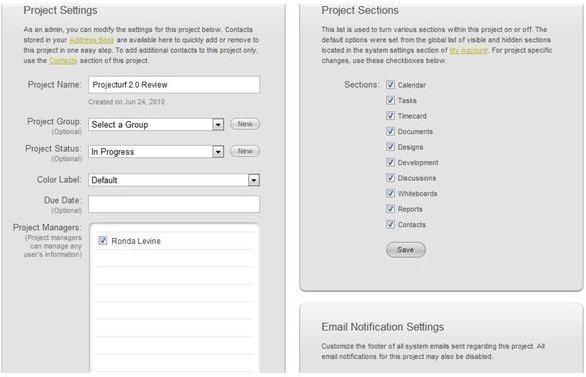Uncheck the Designs section checkbox

tap(390, 147)
